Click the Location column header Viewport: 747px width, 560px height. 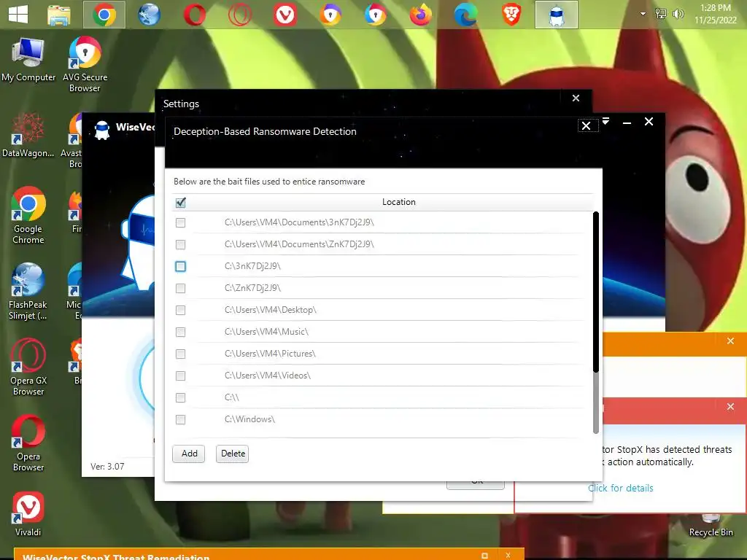(x=399, y=202)
